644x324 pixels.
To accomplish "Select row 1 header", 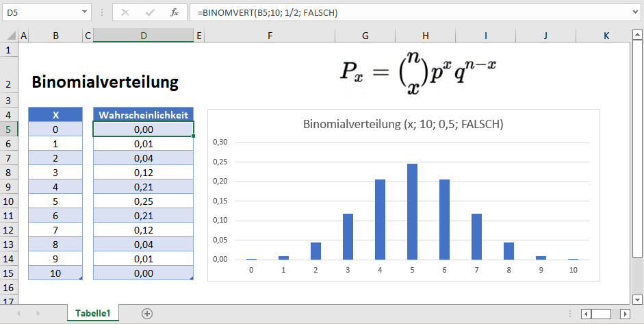I will tap(10, 50).
